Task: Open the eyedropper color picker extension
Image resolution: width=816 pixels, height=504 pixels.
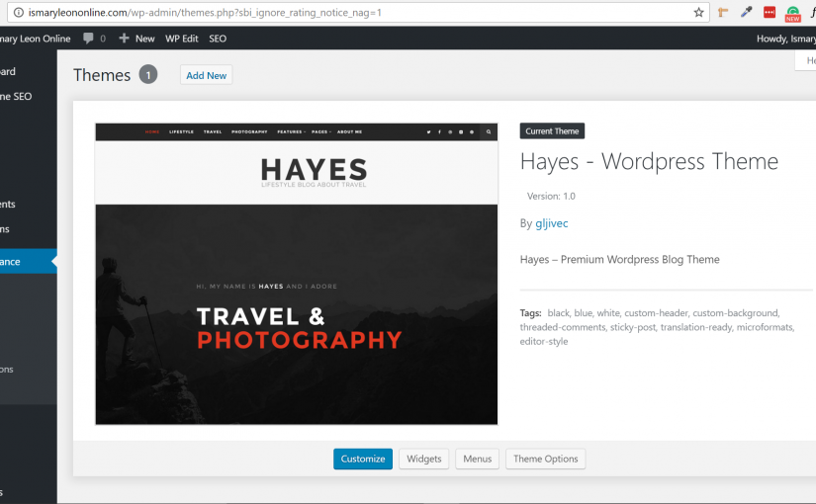Action: pos(746,13)
